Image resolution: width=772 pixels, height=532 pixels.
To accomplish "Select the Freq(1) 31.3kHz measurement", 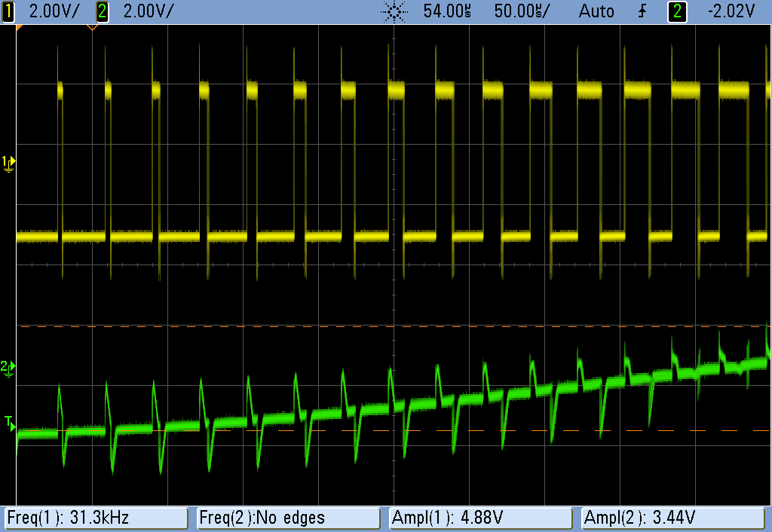I will pyautogui.click(x=96, y=518).
